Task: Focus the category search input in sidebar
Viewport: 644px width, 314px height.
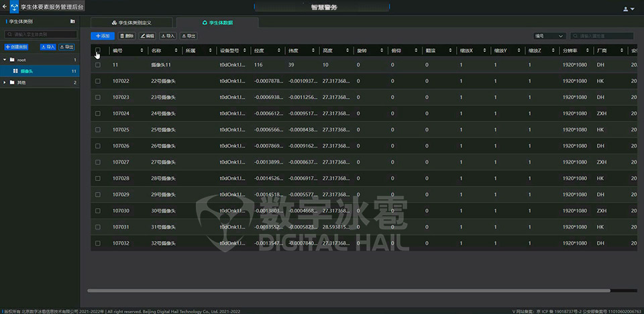Action: (x=41, y=34)
